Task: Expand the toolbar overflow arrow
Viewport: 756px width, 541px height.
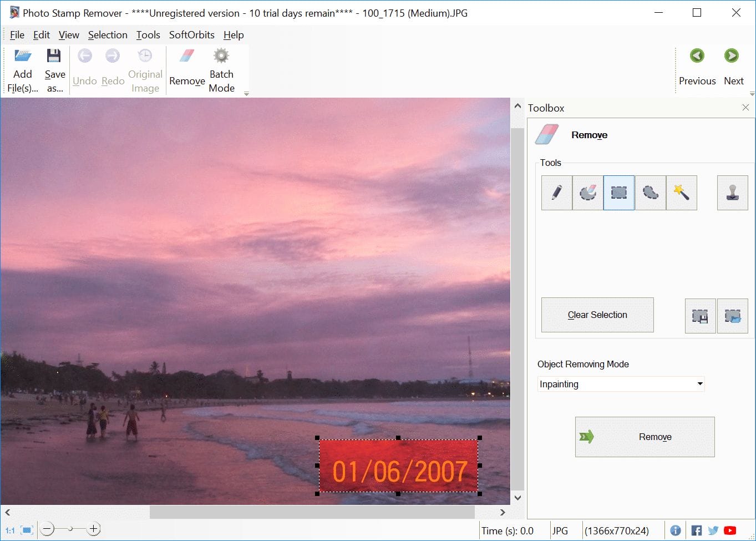Action: click(246, 94)
